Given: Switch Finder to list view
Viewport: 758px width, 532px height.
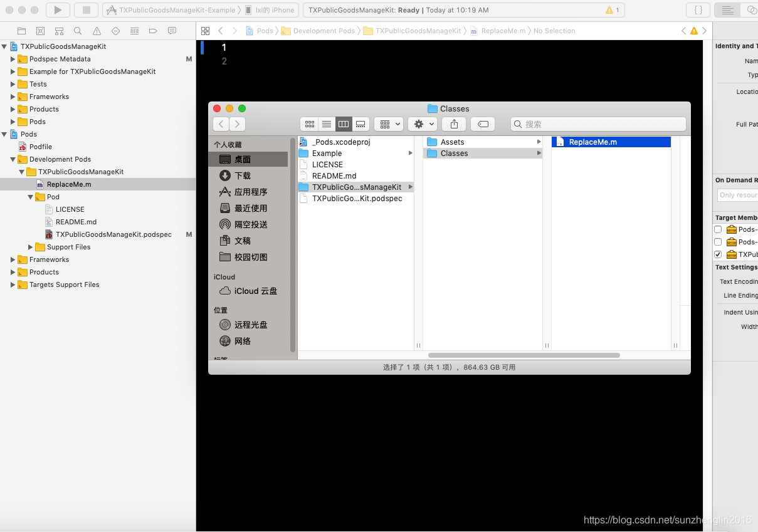Looking at the screenshot, I should click(327, 124).
